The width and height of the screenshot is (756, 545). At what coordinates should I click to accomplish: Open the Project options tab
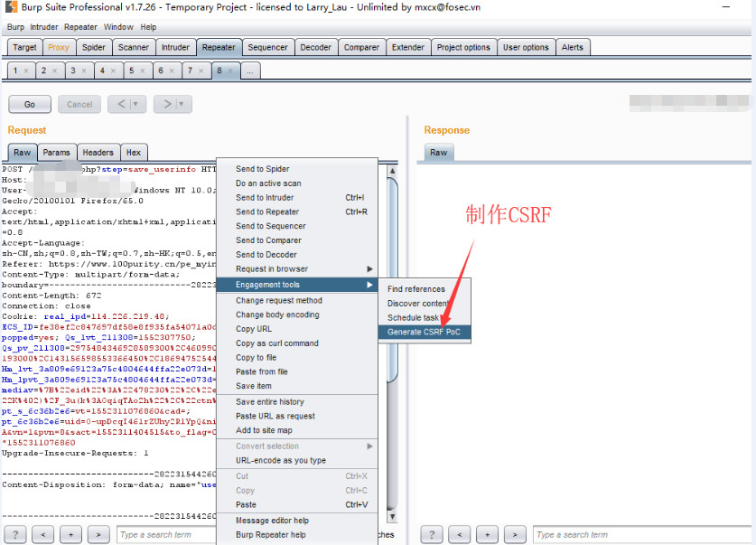point(463,47)
